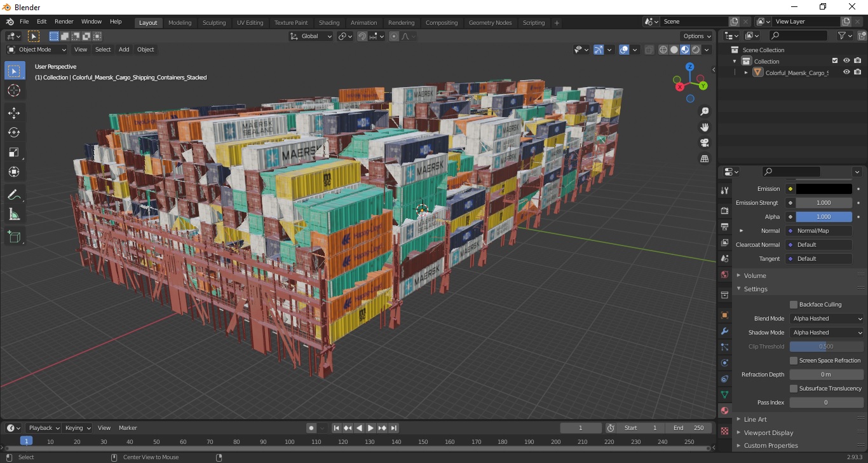The image size is (868, 463).
Task: Click the black Emission color swatch
Action: (x=824, y=189)
